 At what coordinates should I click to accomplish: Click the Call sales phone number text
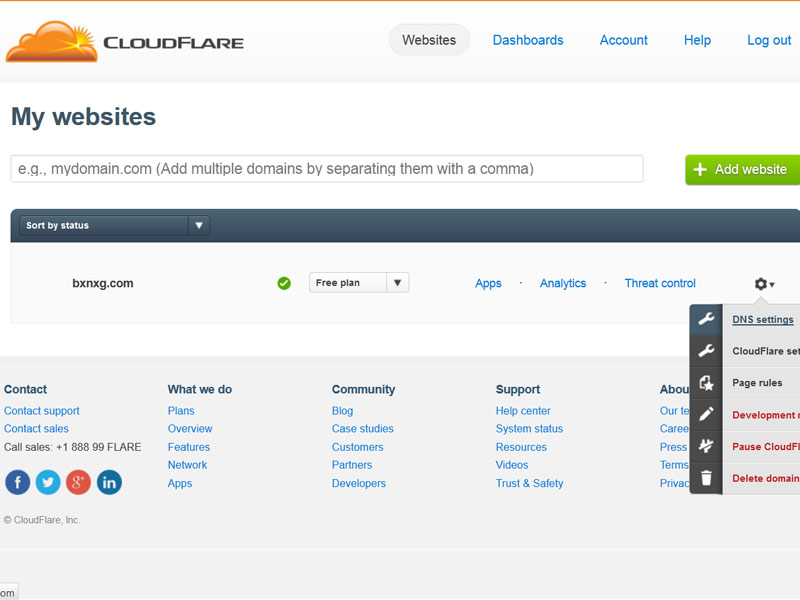72,447
